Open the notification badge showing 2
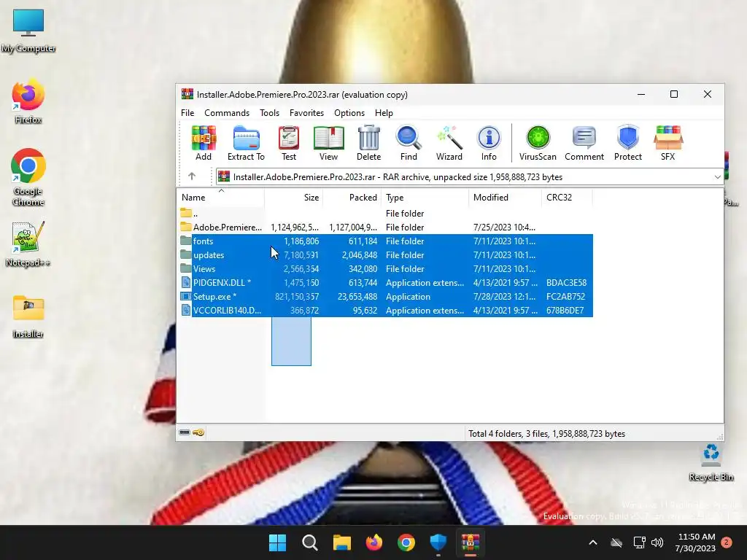This screenshot has width=747, height=560. coord(727,542)
